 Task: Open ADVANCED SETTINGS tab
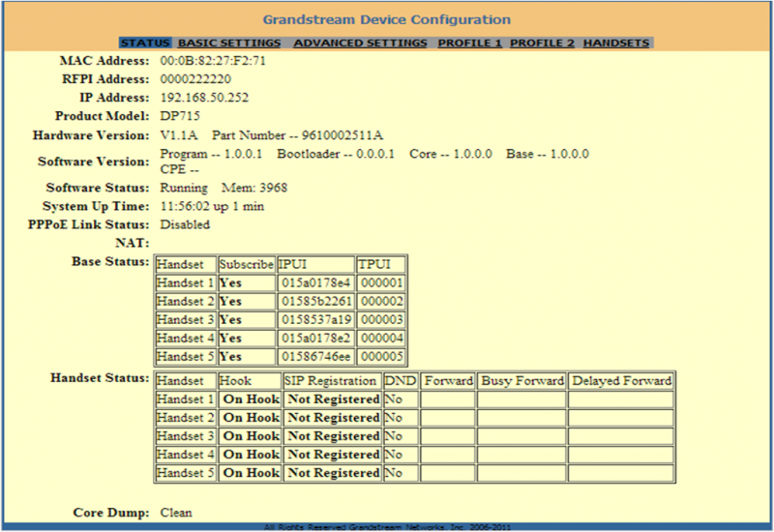360,43
